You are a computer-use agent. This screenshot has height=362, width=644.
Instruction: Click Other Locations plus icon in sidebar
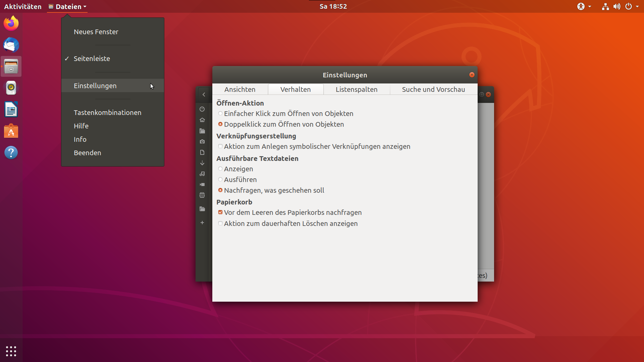click(x=202, y=223)
